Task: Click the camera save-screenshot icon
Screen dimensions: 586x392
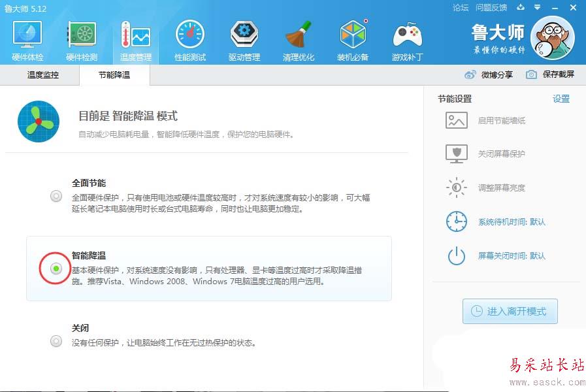Action: [531, 74]
